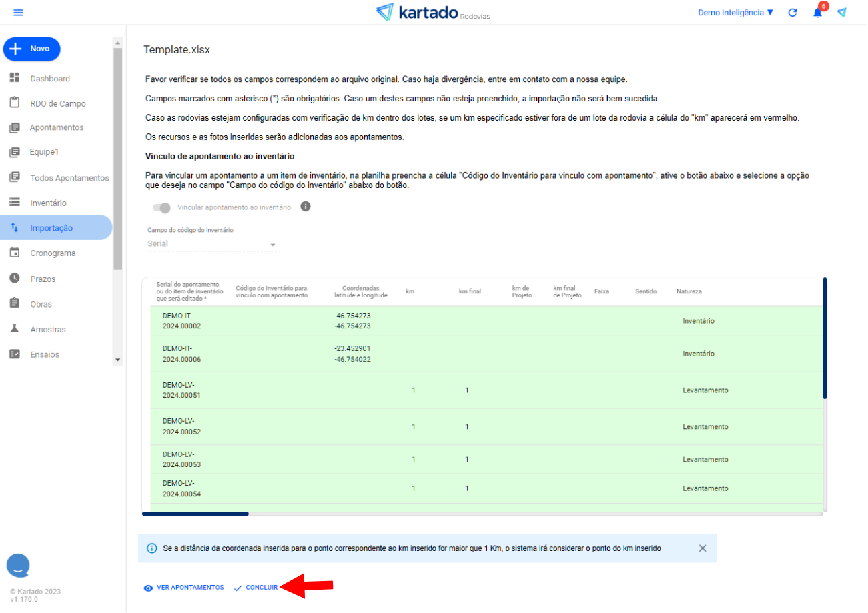
Task: Click the Dashboard sidebar icon
Action: pos(15,78)
